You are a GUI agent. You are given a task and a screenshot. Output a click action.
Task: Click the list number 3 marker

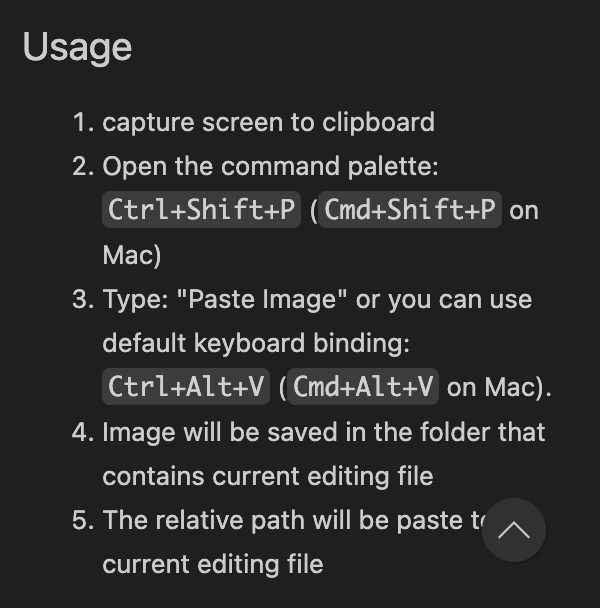coord(83,300)
